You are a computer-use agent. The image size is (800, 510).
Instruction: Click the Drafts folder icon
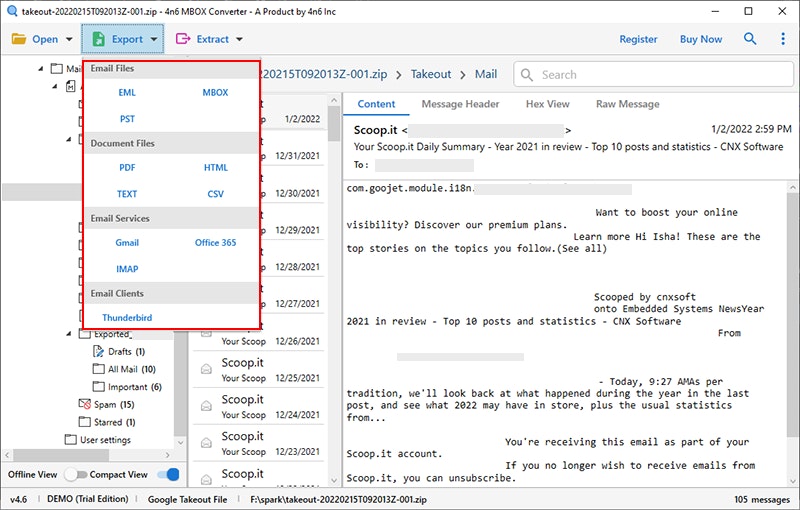98,351
